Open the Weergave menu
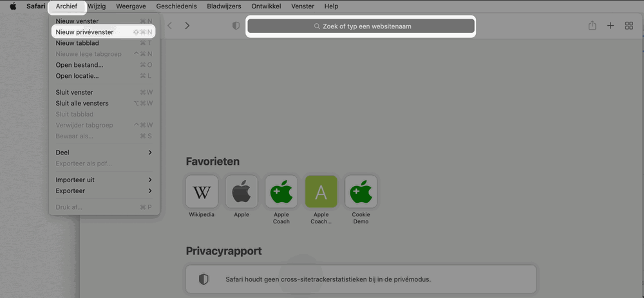This screenshot has width=644, height=298. (x=131, y=6)
